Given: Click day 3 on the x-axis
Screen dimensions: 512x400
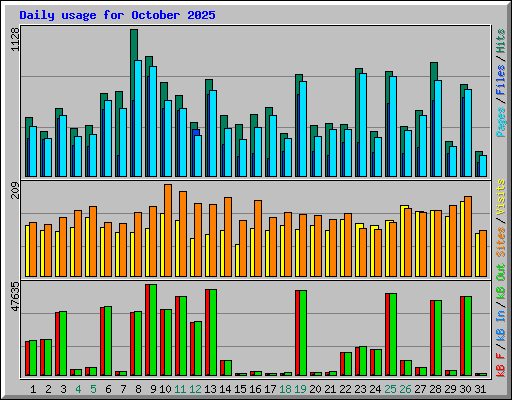Looking at the screenshot, I should coord(63,389).
